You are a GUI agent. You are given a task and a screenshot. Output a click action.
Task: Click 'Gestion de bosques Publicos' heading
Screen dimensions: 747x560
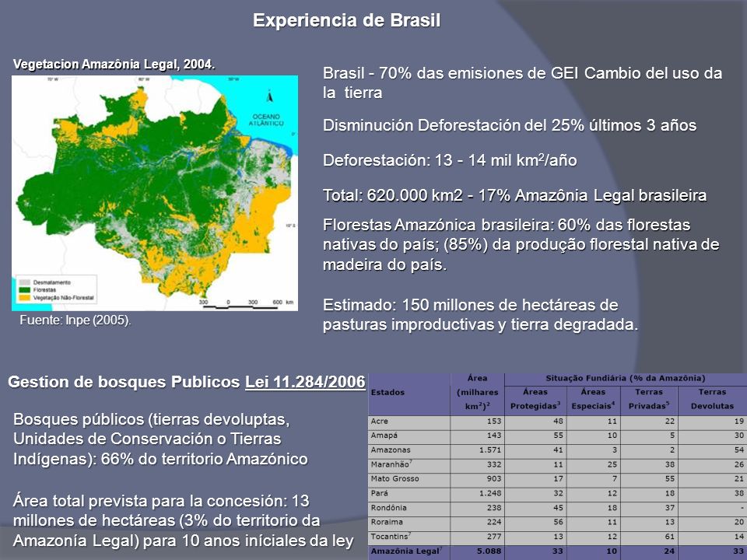tap(124, 382)
